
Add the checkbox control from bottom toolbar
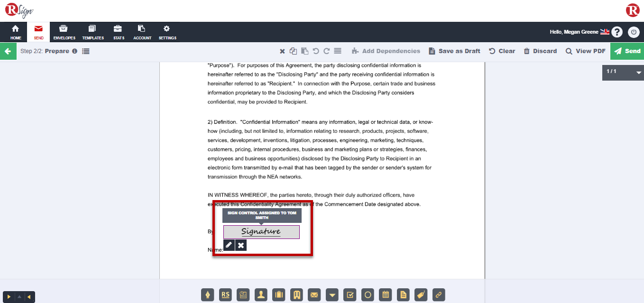click(350, 295)
